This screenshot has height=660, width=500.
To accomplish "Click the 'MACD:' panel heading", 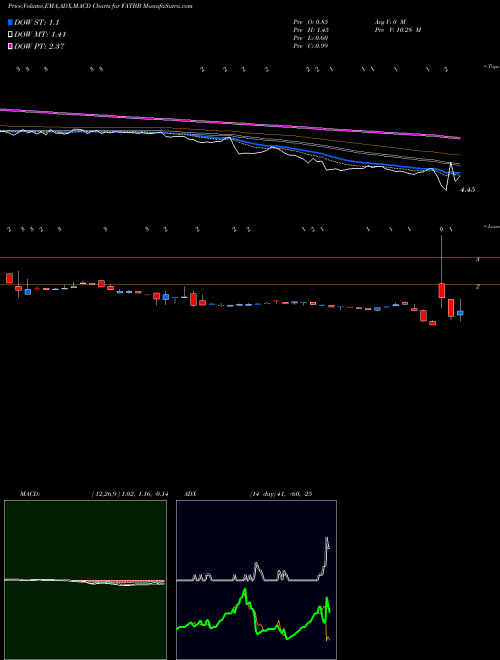I will click(x=29, y=494).
